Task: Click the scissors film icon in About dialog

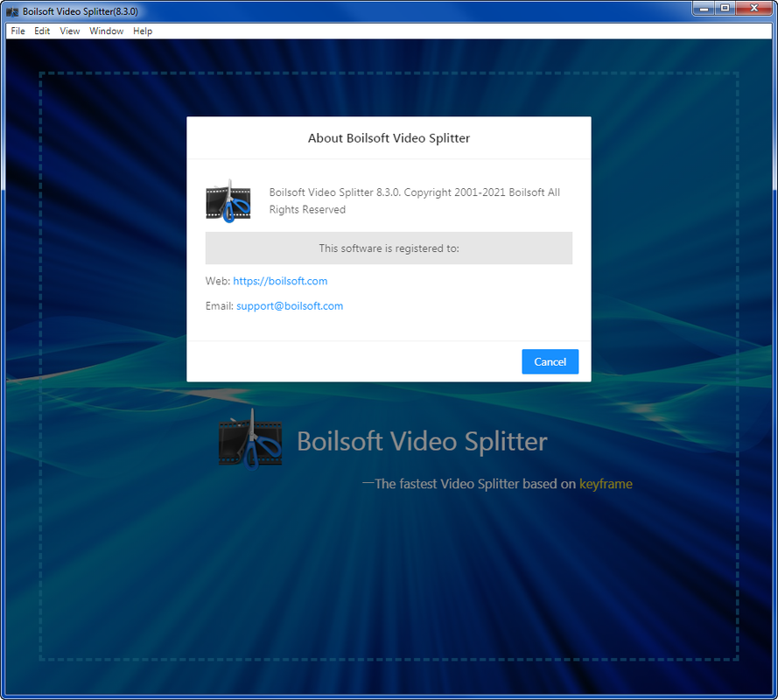Action: 228,201
